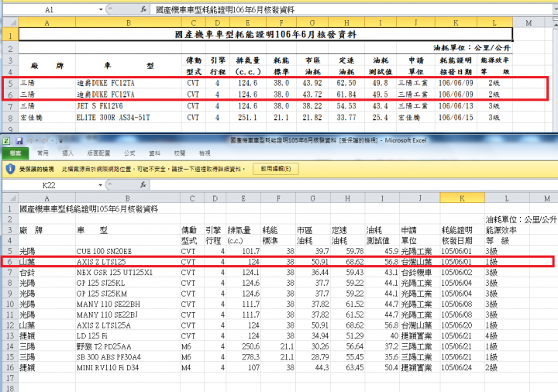Click cell MANY 110 SE22BH

[x=128, y=304]
